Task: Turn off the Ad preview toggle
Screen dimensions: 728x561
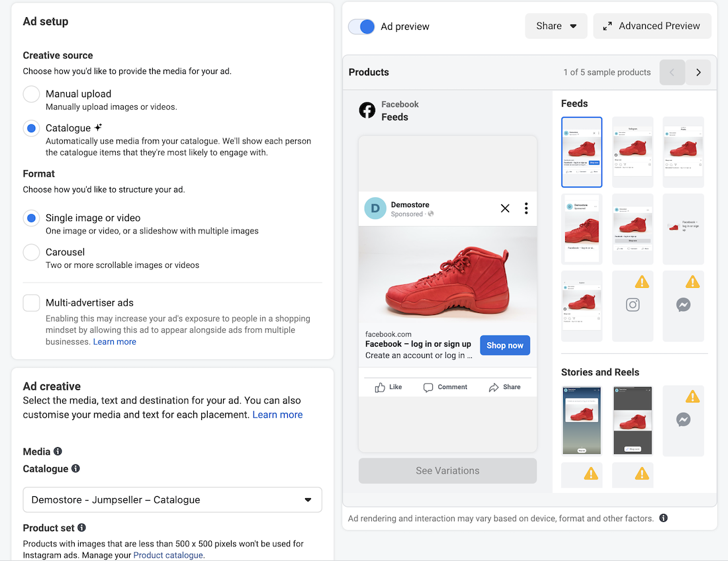Action: point(361,26)
